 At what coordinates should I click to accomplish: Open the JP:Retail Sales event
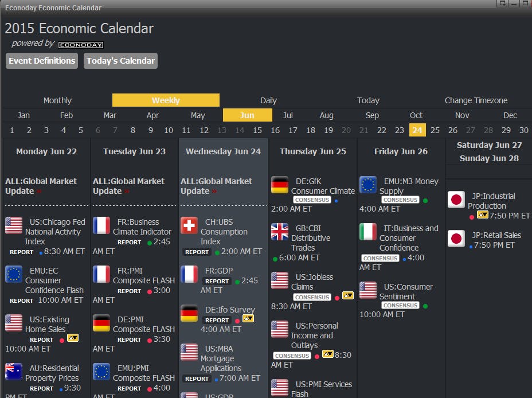[x=496, y=235]
